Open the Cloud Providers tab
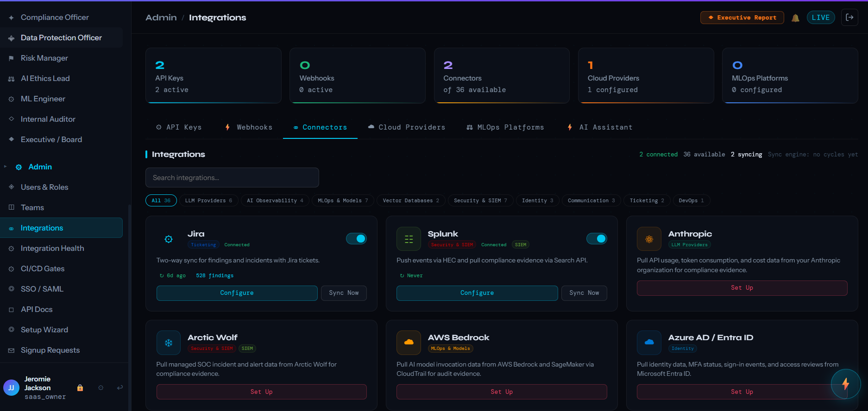The image size is (868, 411). pos(407,127)
